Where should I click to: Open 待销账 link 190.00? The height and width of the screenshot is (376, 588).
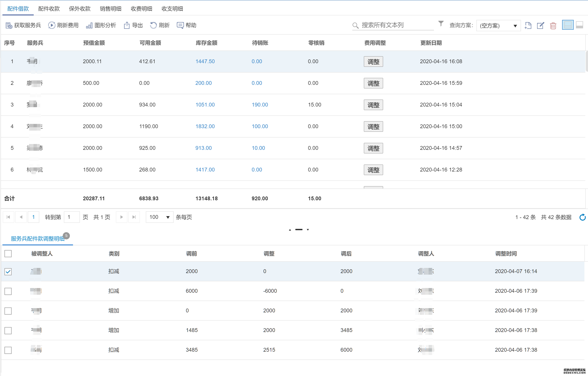[x=260, y=105]
